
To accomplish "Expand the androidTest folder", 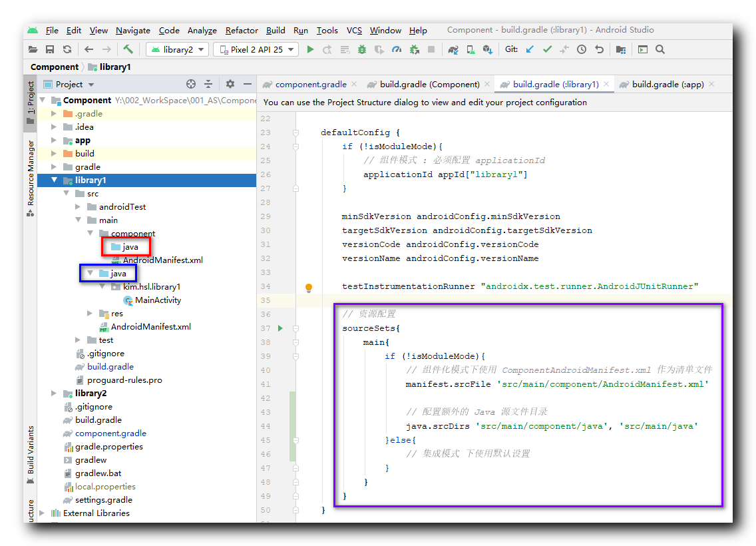I will coord(78,206).
